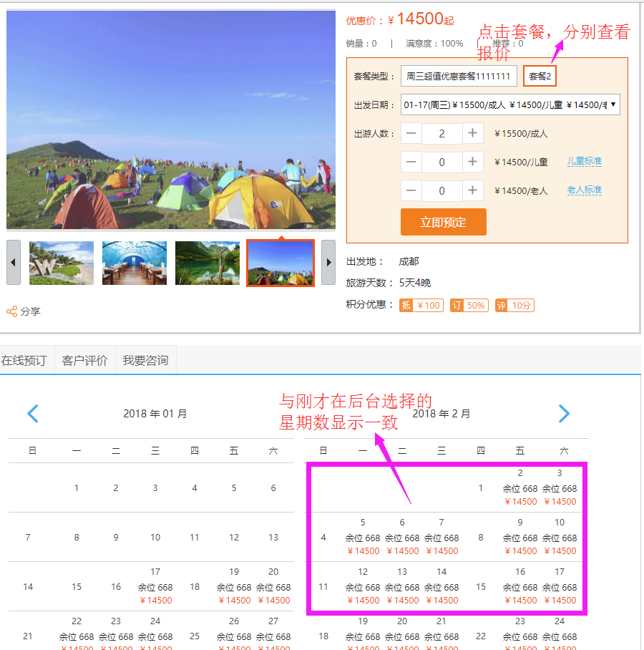Select the camping tents photo thumbnail
The image size is (644, 650).
[280, 263]
